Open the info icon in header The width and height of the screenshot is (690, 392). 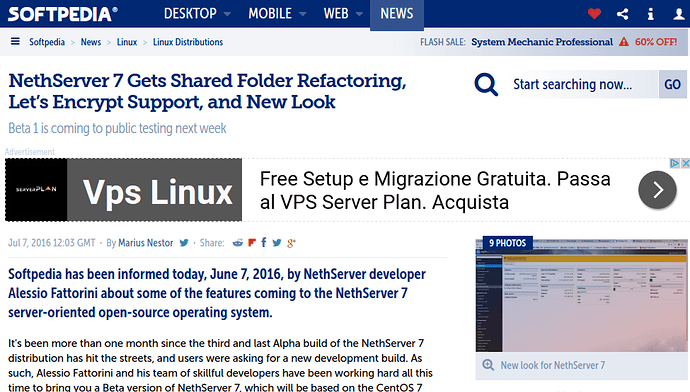coord(650,14)
